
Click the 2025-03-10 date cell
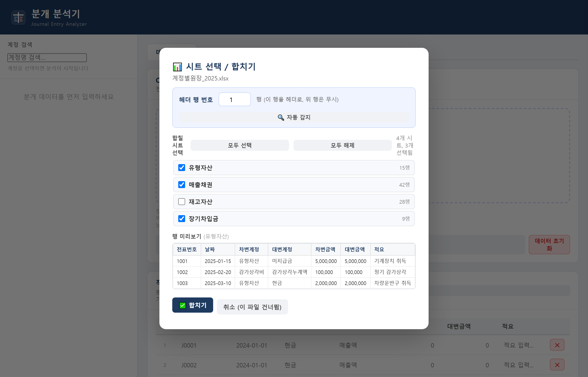tap(218, 283)
